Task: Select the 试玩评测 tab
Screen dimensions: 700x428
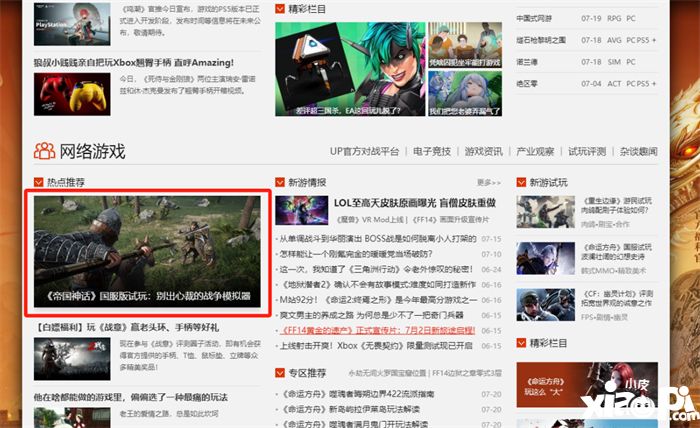Action: tap(587, 151)
